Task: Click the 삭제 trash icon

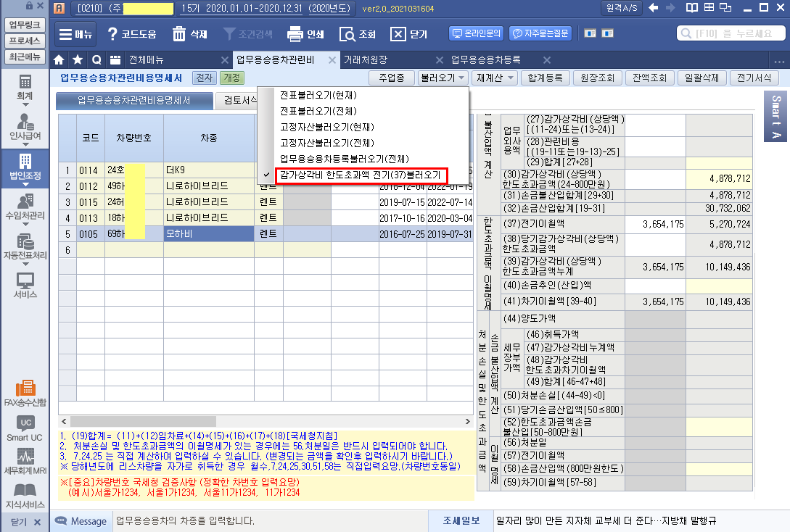Action: tap(179, 34)
